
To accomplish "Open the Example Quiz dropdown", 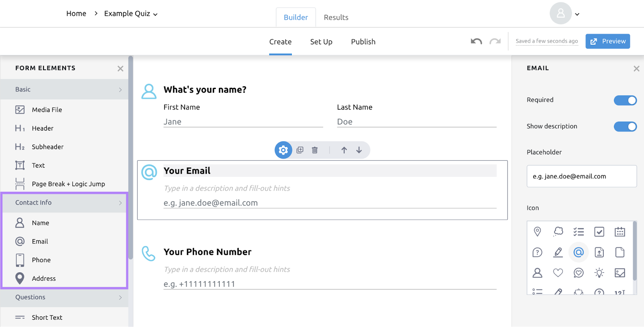I will coord(131,14).
